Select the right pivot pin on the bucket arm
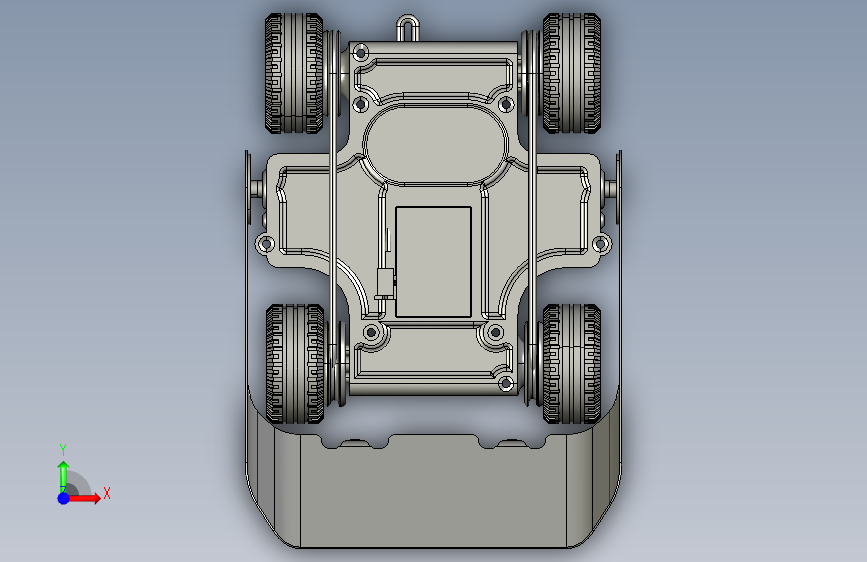The image size is (867, 562). pyautogui.click(x=610, y=189)
